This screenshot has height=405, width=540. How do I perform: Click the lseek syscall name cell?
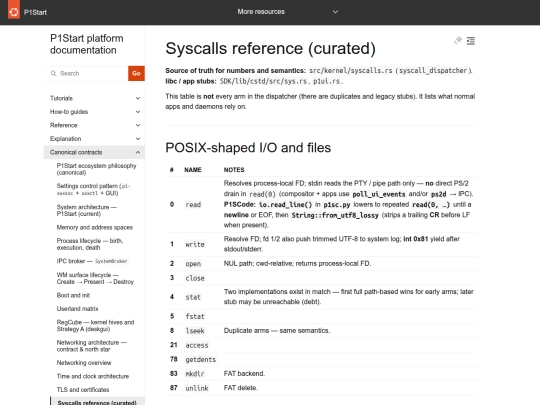click(x=195, y=331)
